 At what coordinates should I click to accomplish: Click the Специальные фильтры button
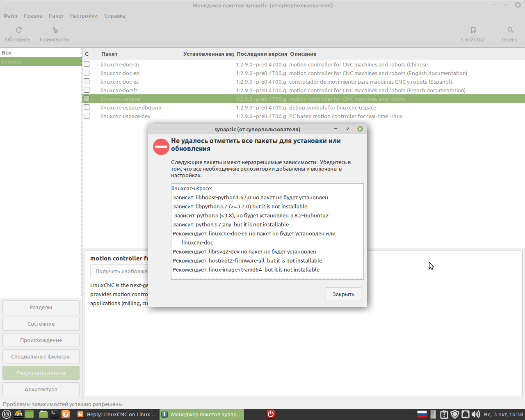(x=41, y=356)
